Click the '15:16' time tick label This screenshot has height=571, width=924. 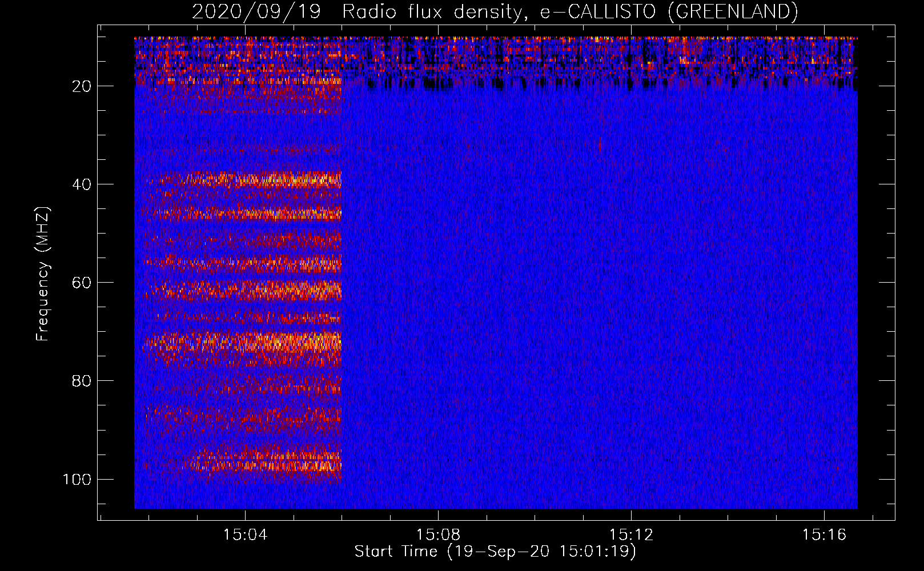point(824,535)
